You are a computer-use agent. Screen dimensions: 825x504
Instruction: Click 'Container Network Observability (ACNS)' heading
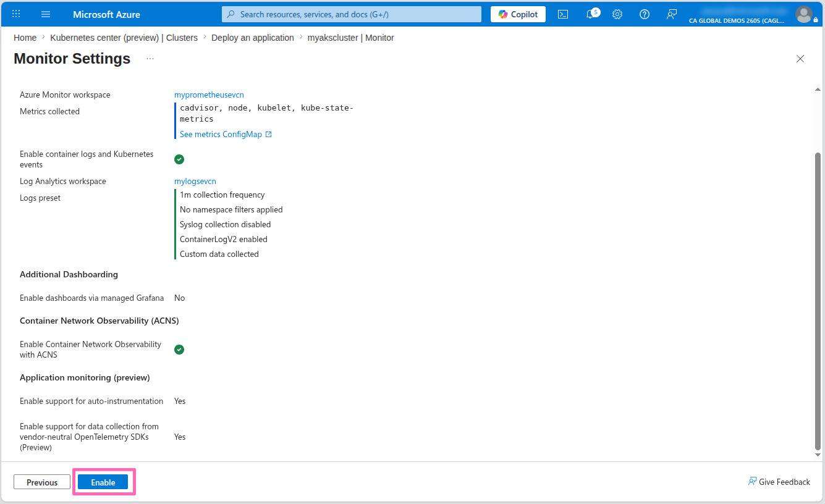click(x=99, y=321)
